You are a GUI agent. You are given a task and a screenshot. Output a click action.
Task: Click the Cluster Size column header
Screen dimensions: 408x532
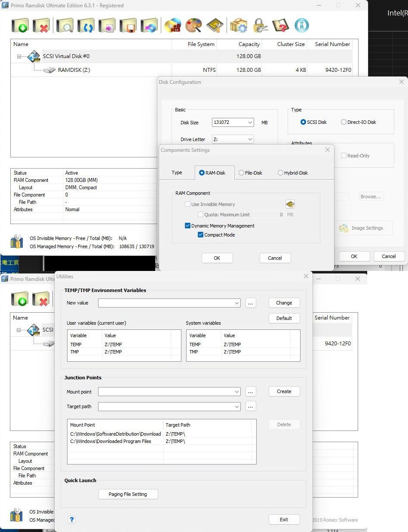click(285, 44)
